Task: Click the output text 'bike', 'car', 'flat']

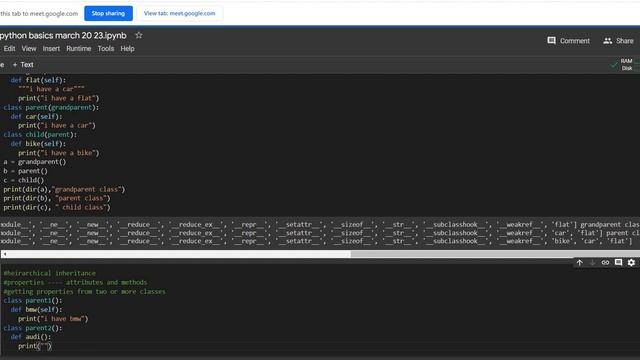Action: click(592, 241)
